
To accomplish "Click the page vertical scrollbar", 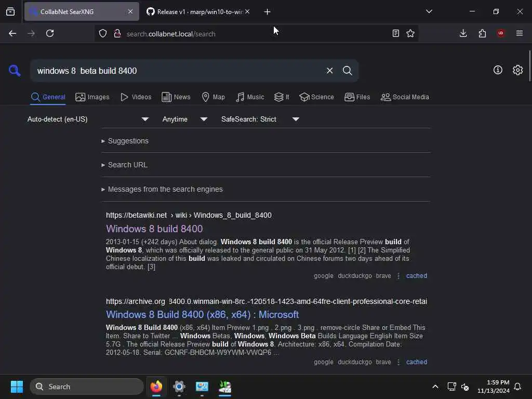I will 529,66.
